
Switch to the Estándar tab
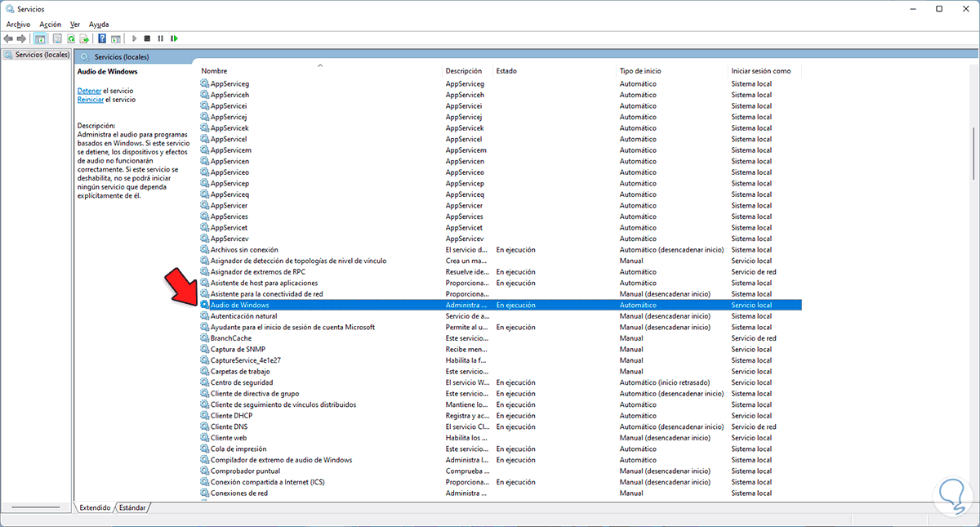coord(133,507)
